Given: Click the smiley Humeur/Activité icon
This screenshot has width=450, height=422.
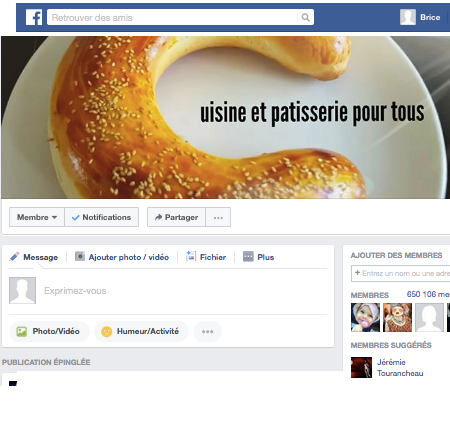Looking at the screenshot, I should 106,331.
